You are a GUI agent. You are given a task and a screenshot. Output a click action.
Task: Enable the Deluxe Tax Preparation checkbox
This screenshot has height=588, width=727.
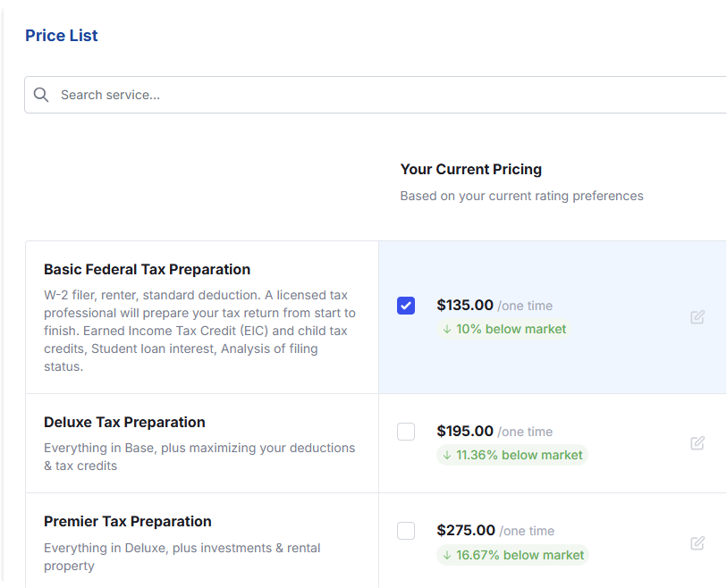(406, 432)
